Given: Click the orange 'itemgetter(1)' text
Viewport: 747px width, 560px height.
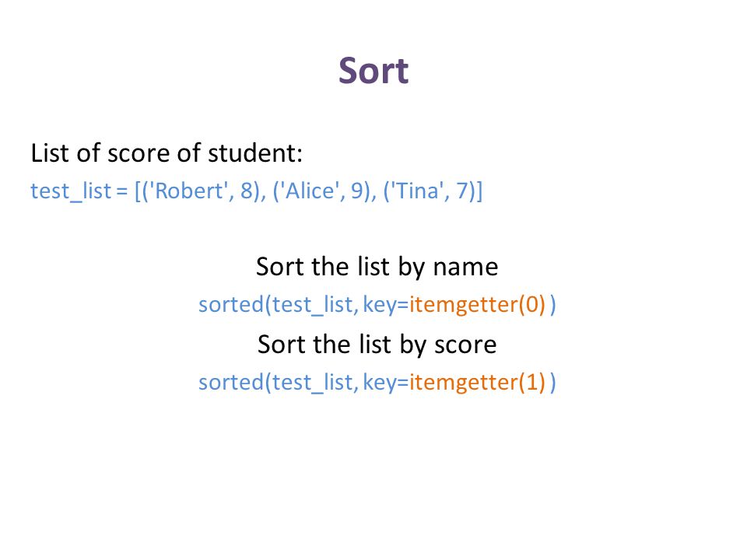Looking at the screenshot, I should pyautogui.click(x=477, y=383).
